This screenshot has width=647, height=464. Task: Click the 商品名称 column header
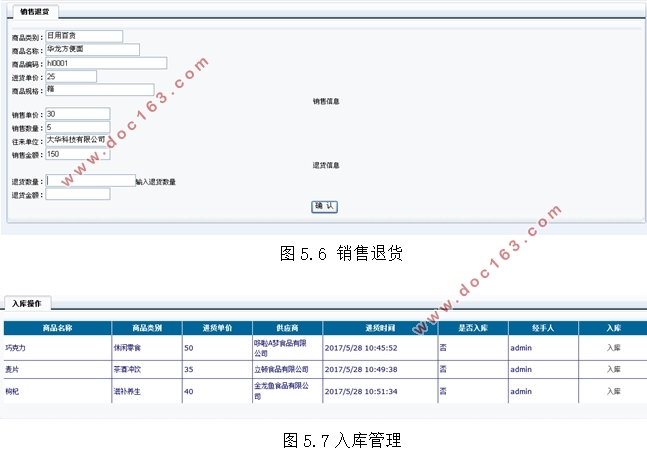[x=58, y=328]
